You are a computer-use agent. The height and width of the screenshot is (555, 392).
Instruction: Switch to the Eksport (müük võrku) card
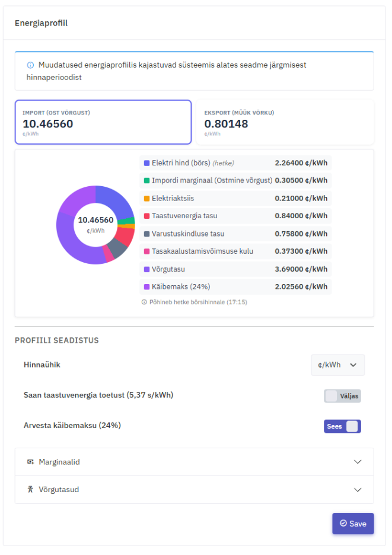pyautogui.click(x=285, y=122)
